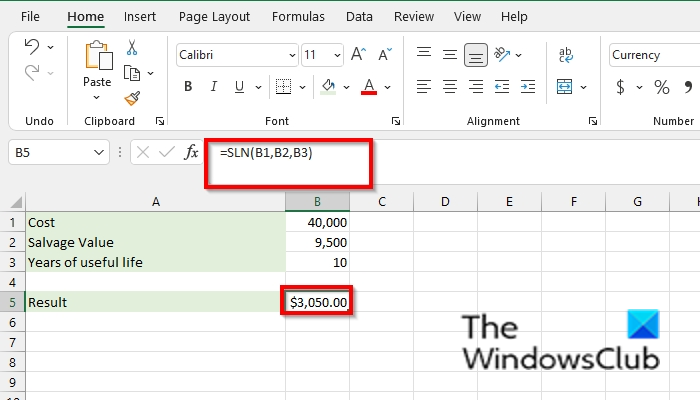Image resolution: width=700 pixels, height=400 pixels.
Task: Expand the Underline style dropdown
Action: pyautogui.click(x=258, y=87)
